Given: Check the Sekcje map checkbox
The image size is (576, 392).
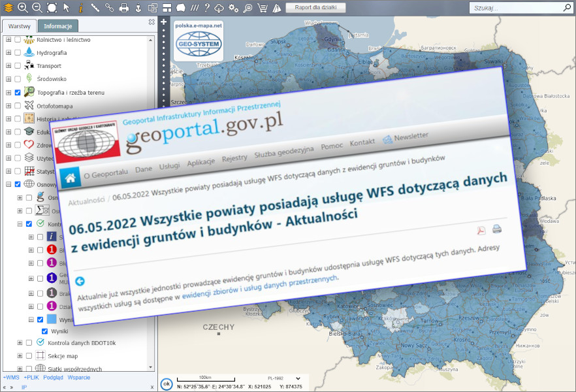Looking at the screenshot, I should coord(29,355).
